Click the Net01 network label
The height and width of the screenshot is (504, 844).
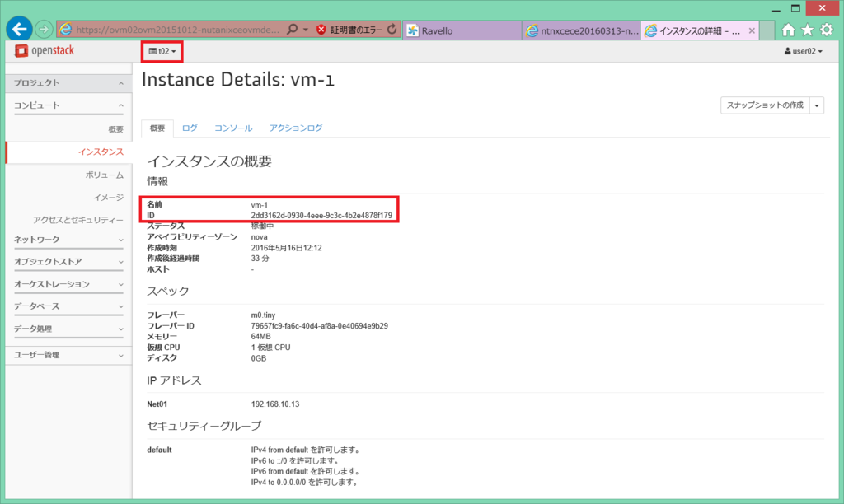(157, 404)
